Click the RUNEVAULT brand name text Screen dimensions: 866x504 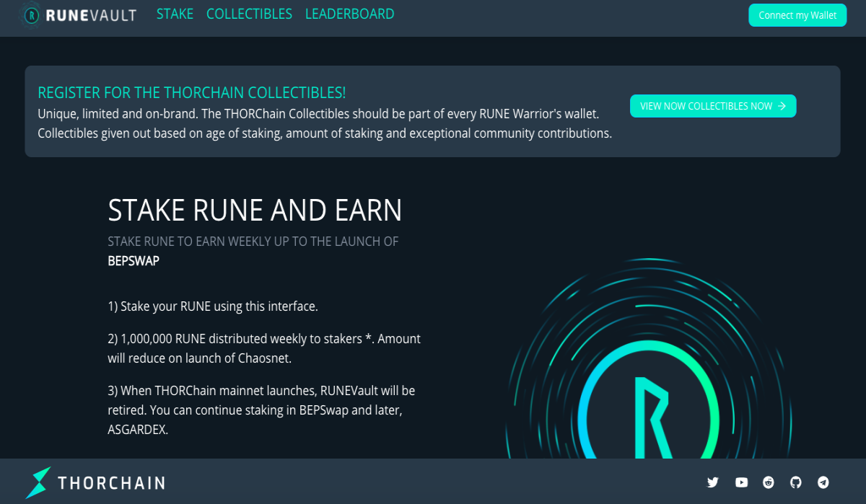click(90, 15)
